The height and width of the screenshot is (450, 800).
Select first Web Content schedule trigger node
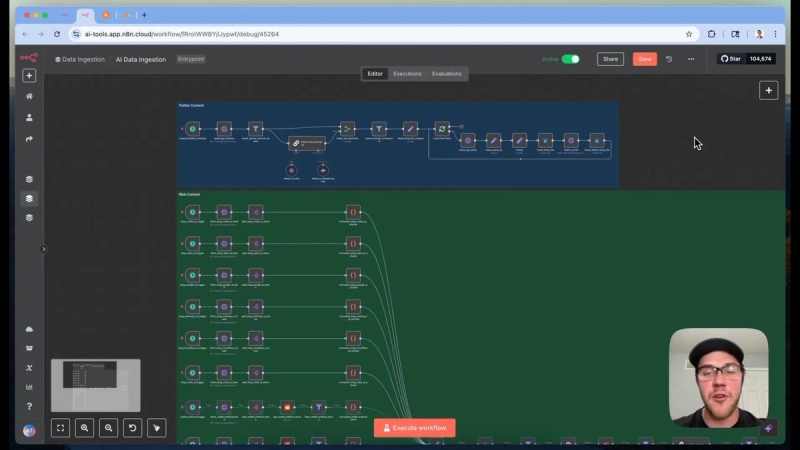coord(193,212)
